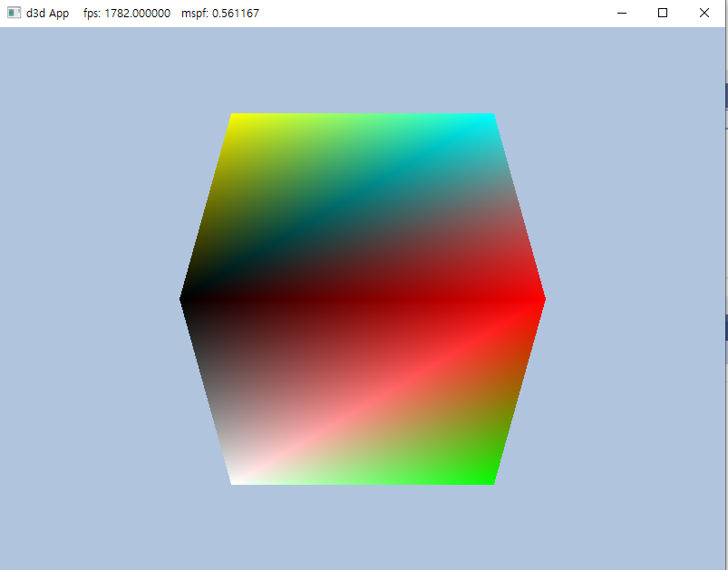Click the fps: 1782.000000 text in title bar
This screenshot has width=728, height=570.
[127, 13]
